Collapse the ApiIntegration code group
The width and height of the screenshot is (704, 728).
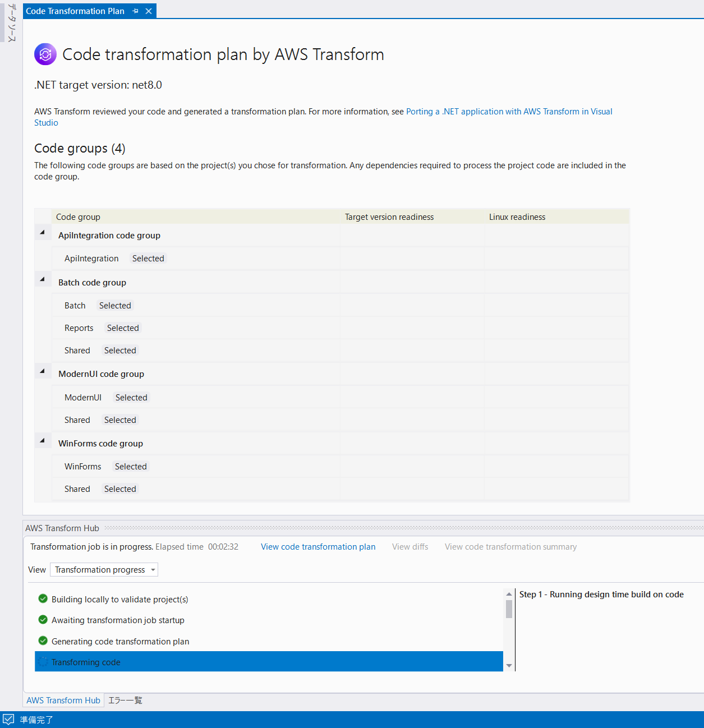click(x=42, y=232)
